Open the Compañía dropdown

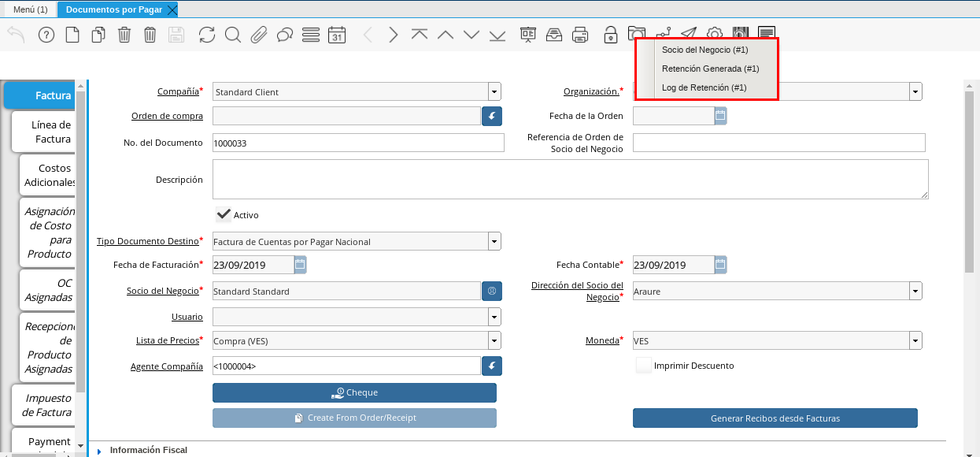[494, 92]
